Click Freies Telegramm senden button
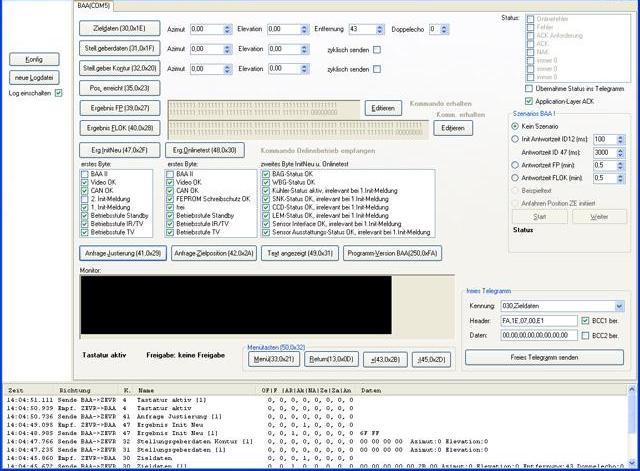The width and height of the screenshot is (640, 471). (x=544, y=357)
